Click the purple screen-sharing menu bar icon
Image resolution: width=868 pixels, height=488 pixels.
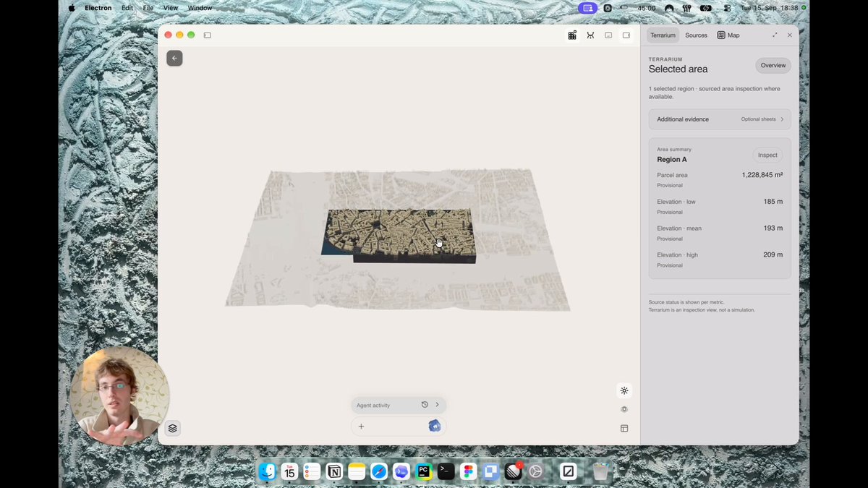pyautogui.click(x=587, y=8)
